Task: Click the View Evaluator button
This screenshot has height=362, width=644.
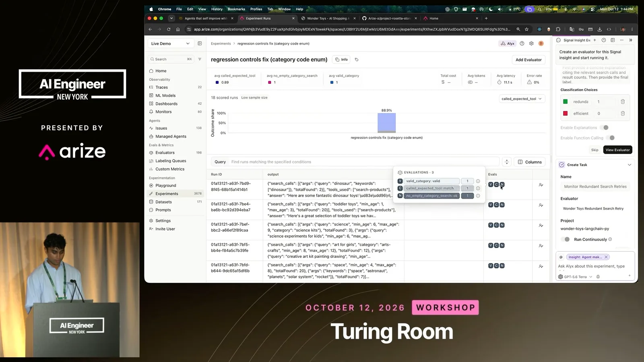Action: point(617,150)
